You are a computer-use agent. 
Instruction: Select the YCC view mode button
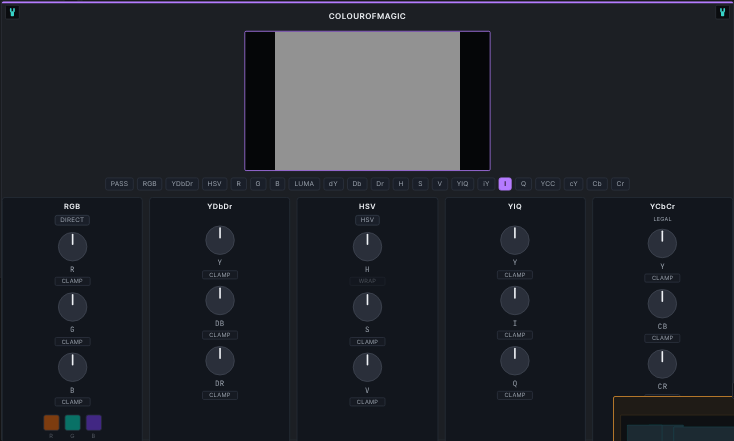click(548, 184)
